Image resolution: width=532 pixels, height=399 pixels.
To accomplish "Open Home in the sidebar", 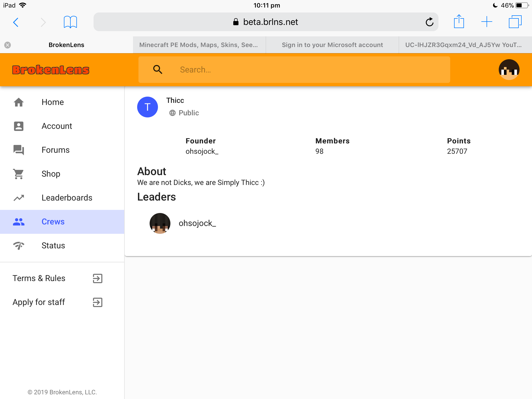I will click(62, 102).
